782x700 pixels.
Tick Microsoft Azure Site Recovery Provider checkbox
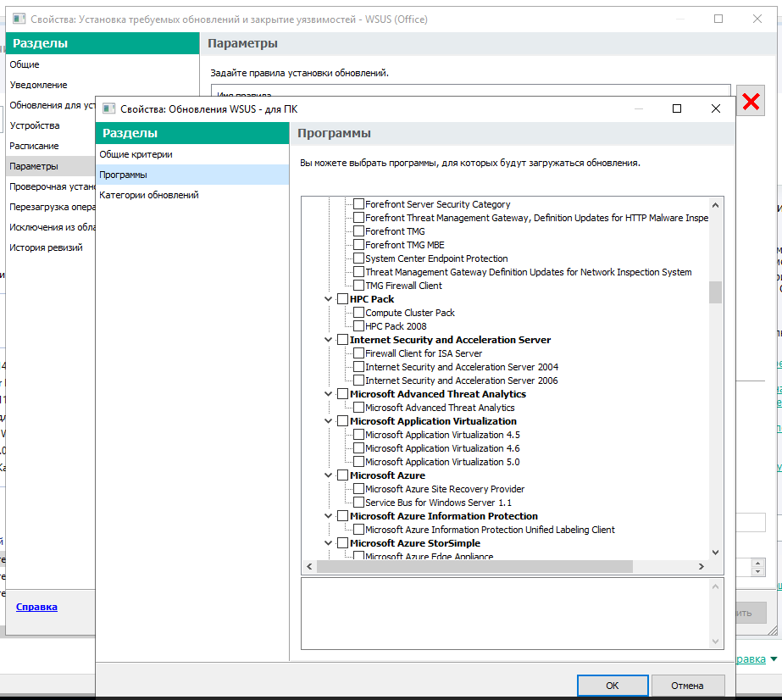pos(358,489)
